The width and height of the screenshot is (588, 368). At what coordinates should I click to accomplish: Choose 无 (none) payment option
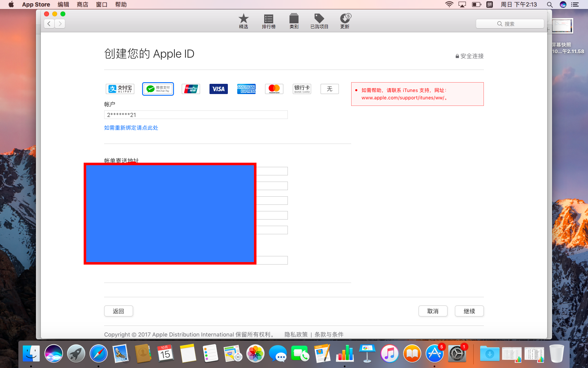[x=330, y=89]
